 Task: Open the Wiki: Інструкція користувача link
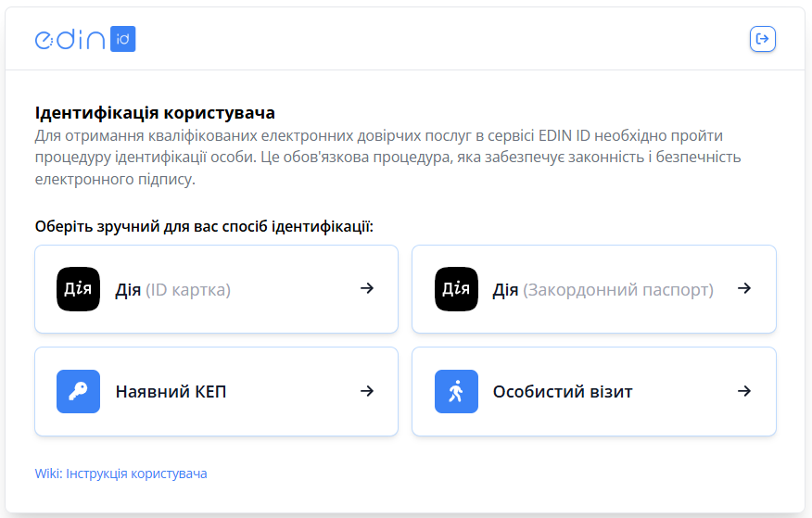(121, 474)
